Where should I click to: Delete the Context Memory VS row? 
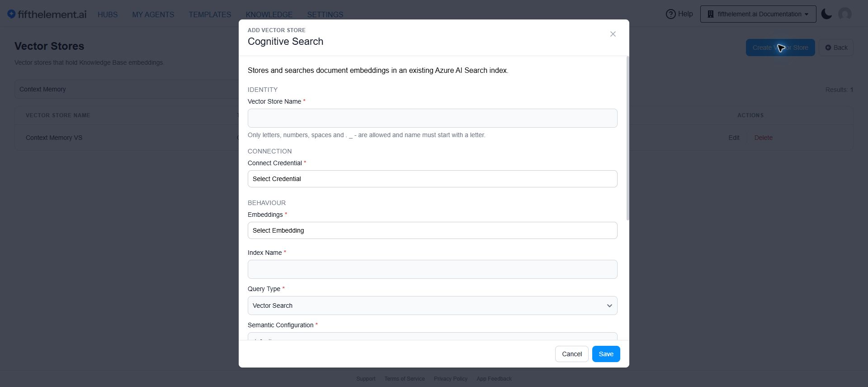[763, 138]
